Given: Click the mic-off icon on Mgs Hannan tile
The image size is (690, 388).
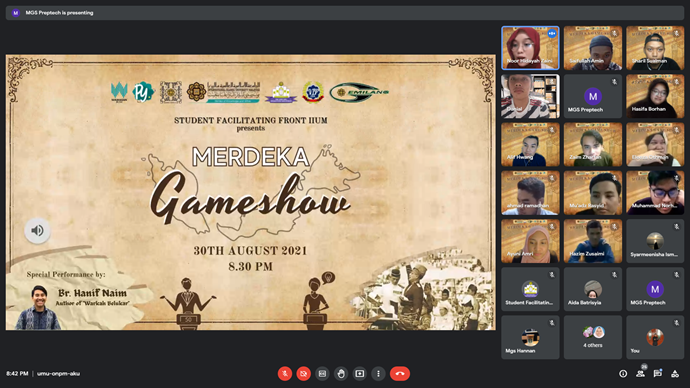Looking at the screenshot, I should pyautogui.click(x=552, y=323).
